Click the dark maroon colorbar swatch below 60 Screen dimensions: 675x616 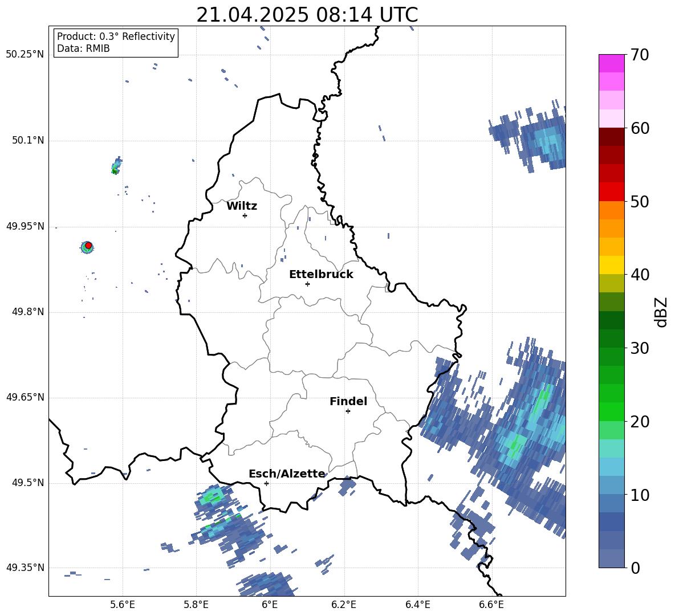pyautogui.click(x=611, y=137)
